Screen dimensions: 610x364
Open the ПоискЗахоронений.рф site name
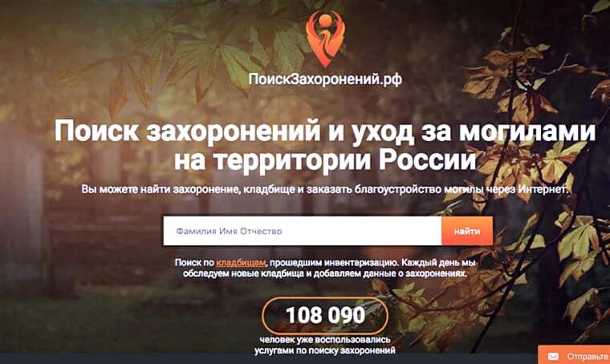[x=325, y=79]
